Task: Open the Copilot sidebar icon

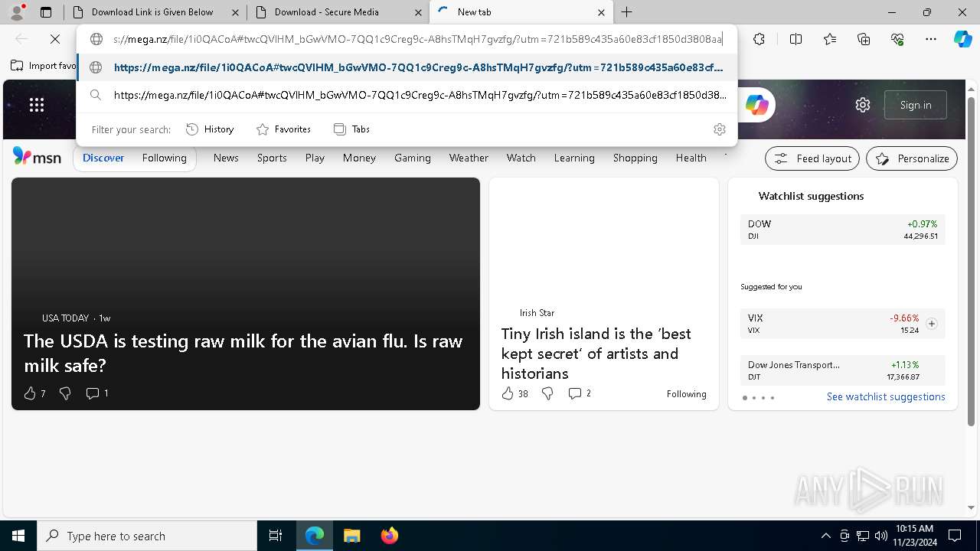Action: tap(962, 39)
